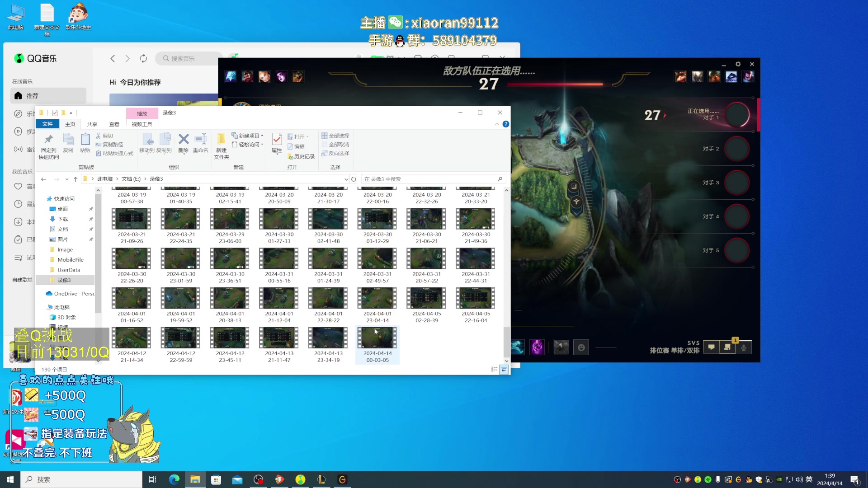Switch to the 共享 ribbon tab

[92, 124]
